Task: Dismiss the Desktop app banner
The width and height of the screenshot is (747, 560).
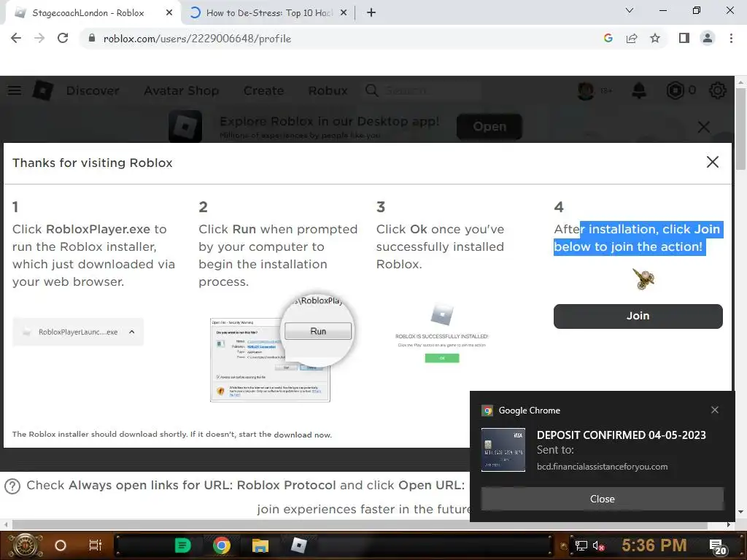Action: pyautogui.click(x=704, y=127)
